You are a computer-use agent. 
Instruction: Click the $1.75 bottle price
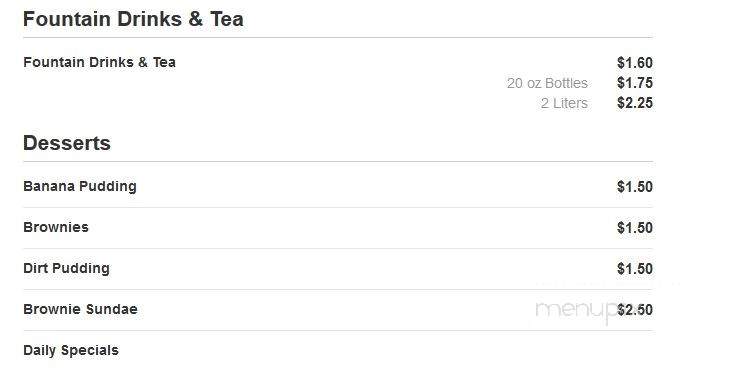click(x=635, y=83)
